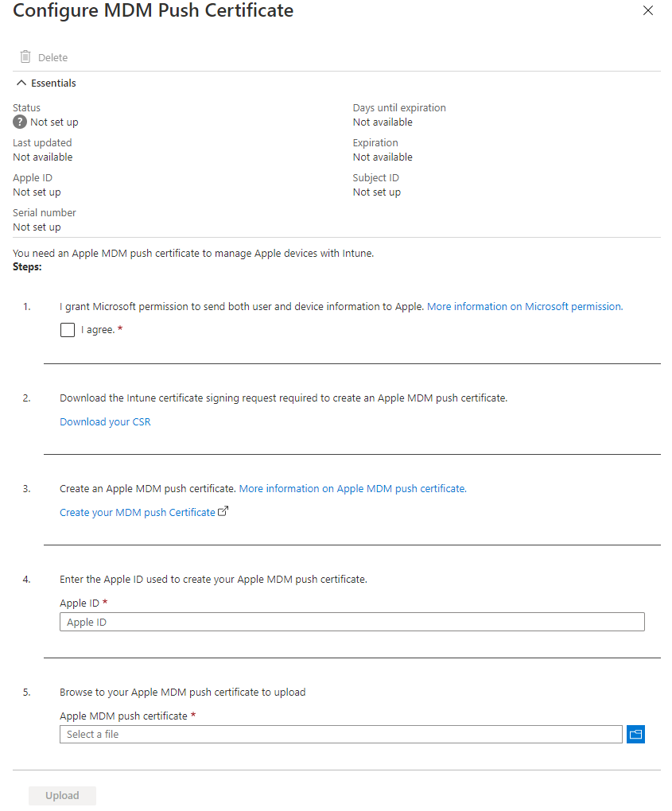Click 'Not set up' under Apple ID in Essentials

[x=37, y=192]
